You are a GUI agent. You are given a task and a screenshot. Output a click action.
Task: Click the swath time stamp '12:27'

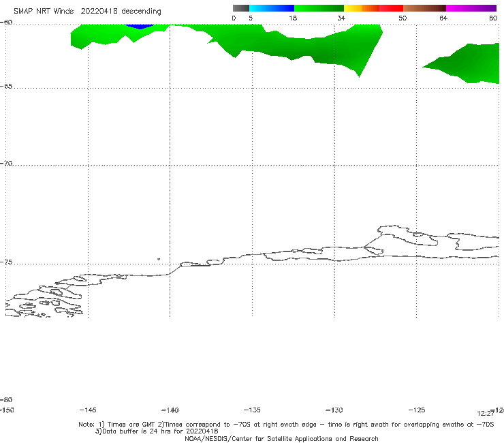click(x=486, y=414)
